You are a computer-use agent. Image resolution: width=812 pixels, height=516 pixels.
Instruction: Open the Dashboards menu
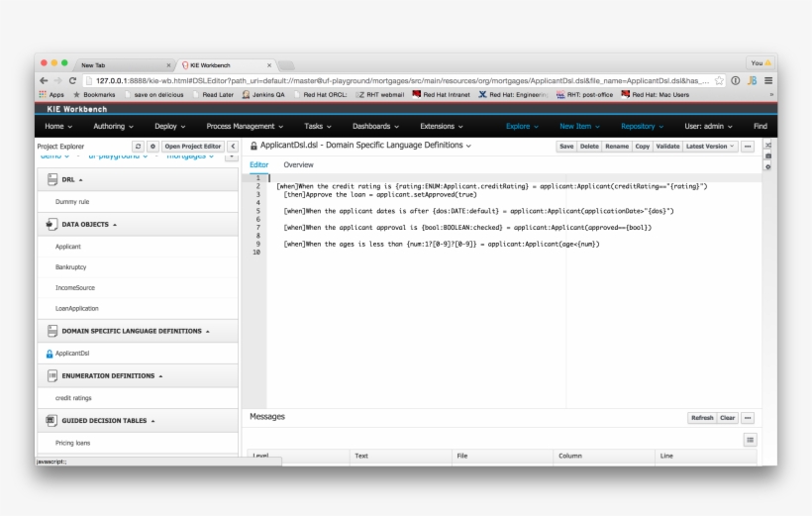coord(375,127)
